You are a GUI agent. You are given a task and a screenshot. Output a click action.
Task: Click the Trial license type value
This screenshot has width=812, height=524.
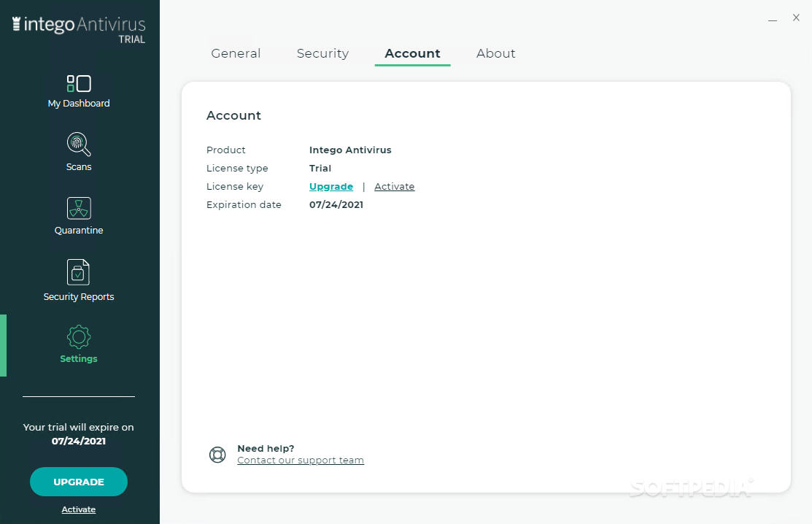(x=320, y=169)
